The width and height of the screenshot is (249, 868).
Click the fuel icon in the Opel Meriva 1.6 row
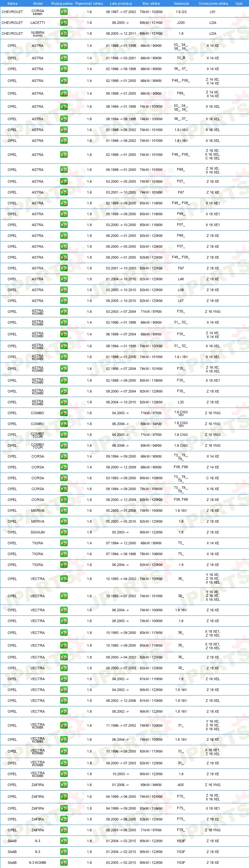pyautogui.click(x=64, y=511)
